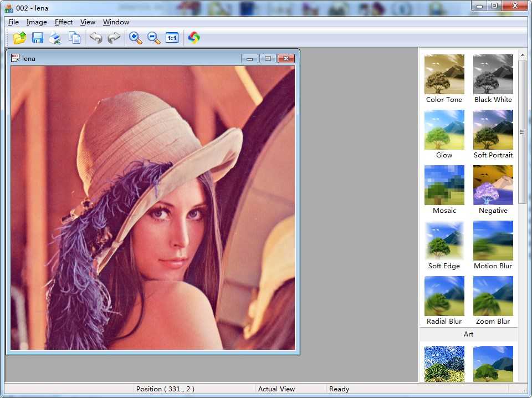Apply the Soft Edge effect thumbnail
Screen dimensions: 532x398
tap(444, 240)
